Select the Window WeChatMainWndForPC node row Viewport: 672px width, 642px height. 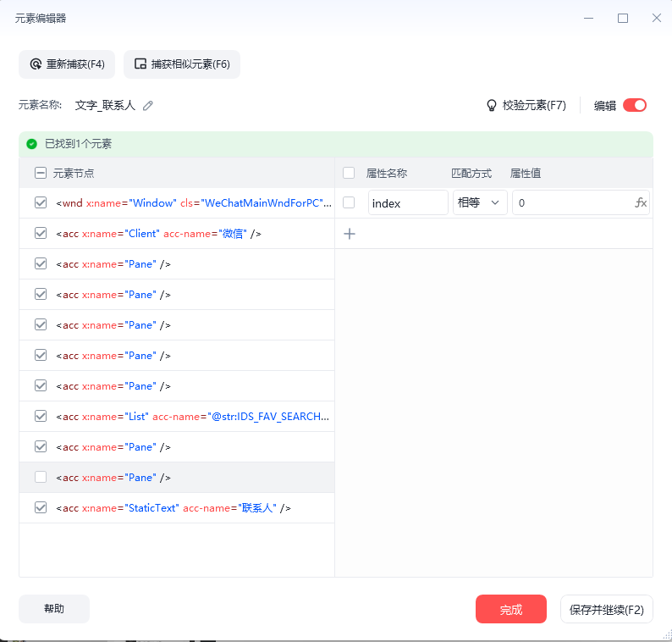(x=192, y=203)
